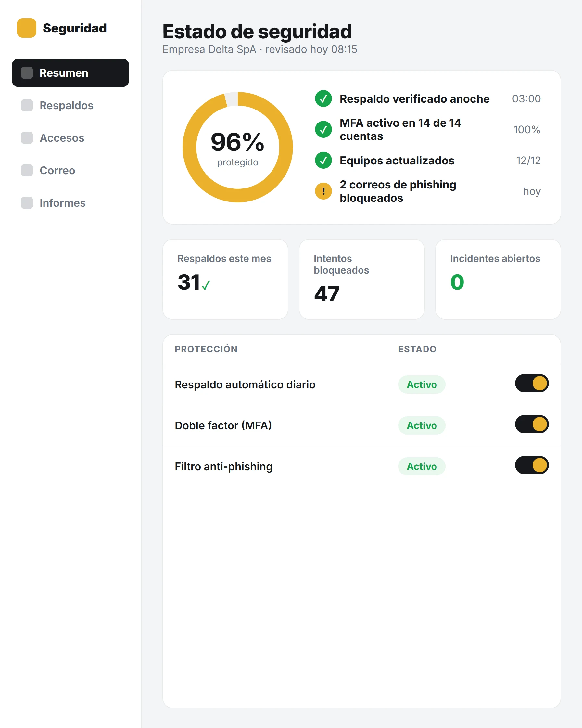Click the yellow warning icon for phishing bloqueados
Screen dimensions: 582x728
pos(323,191)
